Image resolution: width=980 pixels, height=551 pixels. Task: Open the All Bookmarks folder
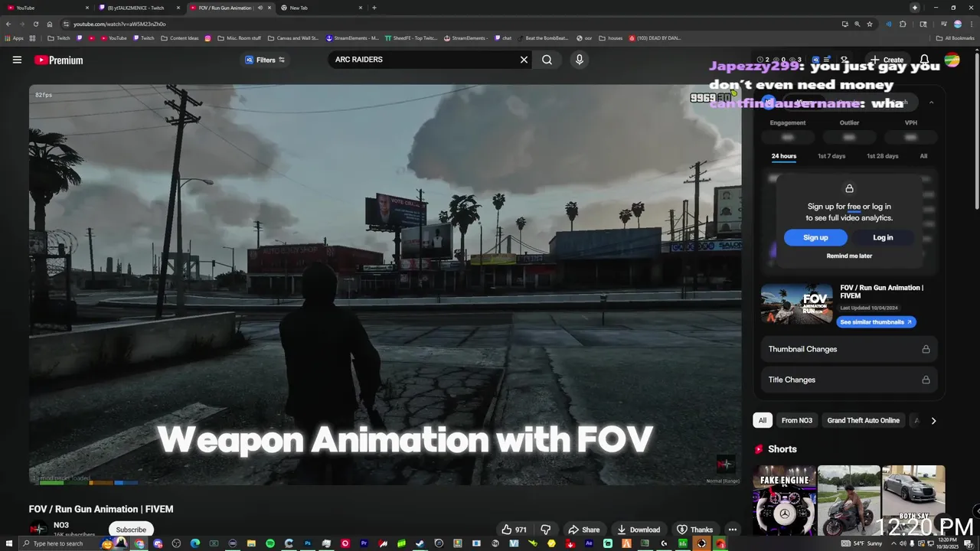point(955,37)
